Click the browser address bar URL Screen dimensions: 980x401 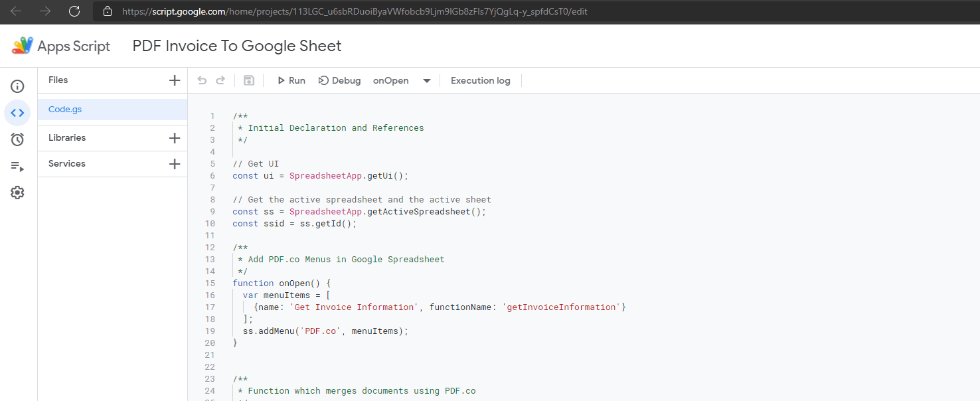355,11
